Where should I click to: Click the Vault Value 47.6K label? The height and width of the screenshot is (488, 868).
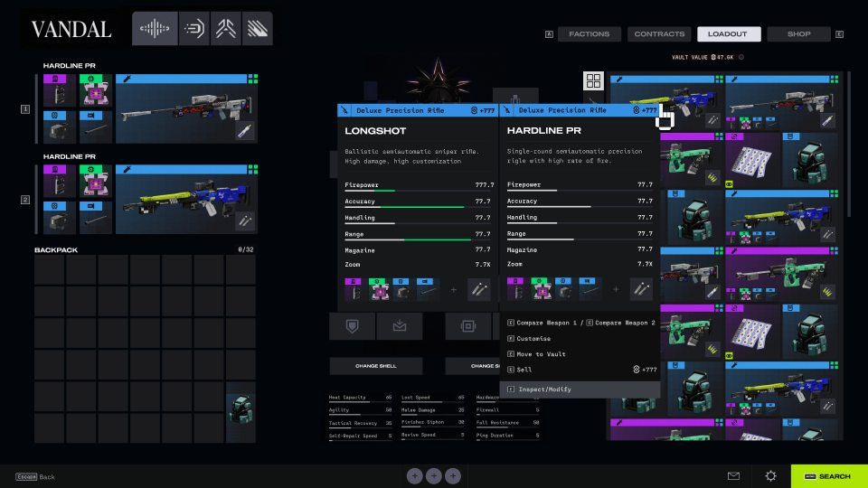point(703,57)
